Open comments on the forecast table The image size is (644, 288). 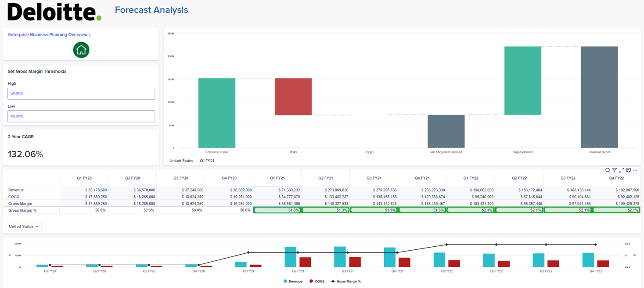click(x=628, y=170)
